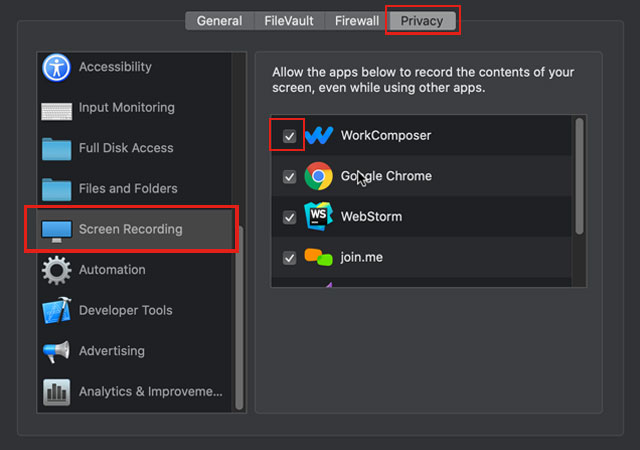
Task: Toggle the Google Chrome checkbox
Action: pyautogui.click(x=289, y=177)
